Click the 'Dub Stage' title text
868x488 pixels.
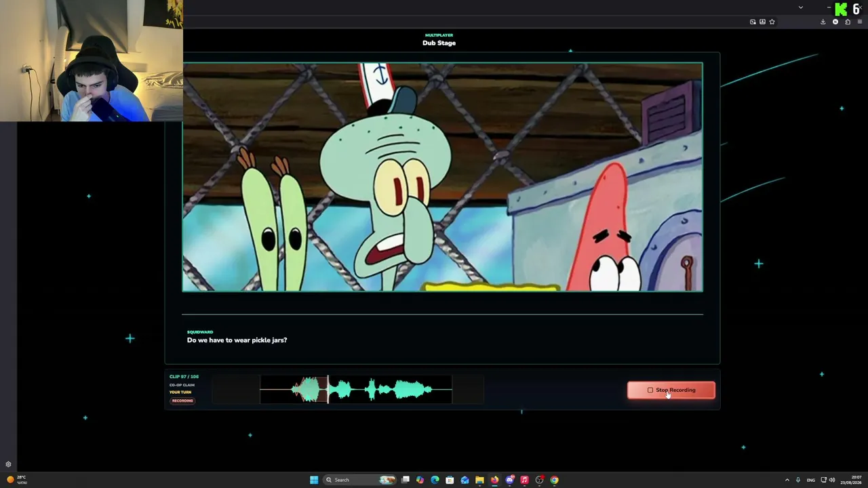point(439,43)
